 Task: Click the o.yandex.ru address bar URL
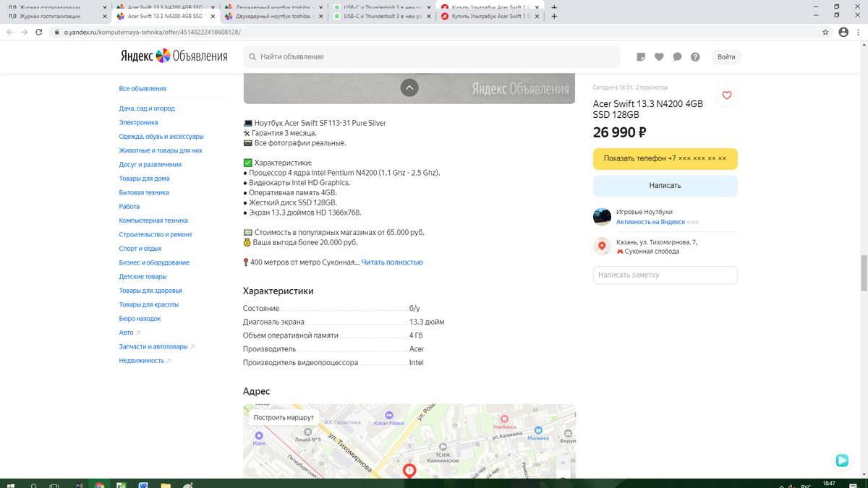pyautogui.click(x=152, y=33)
